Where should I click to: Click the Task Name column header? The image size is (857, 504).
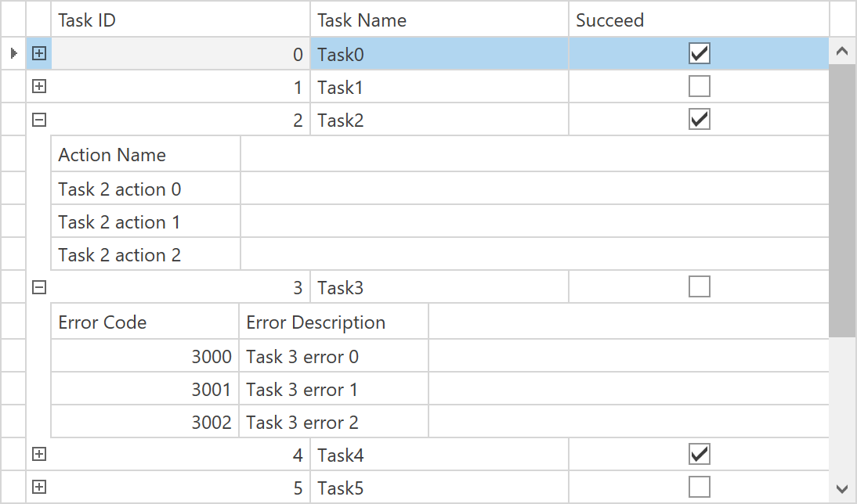(439, 20)
